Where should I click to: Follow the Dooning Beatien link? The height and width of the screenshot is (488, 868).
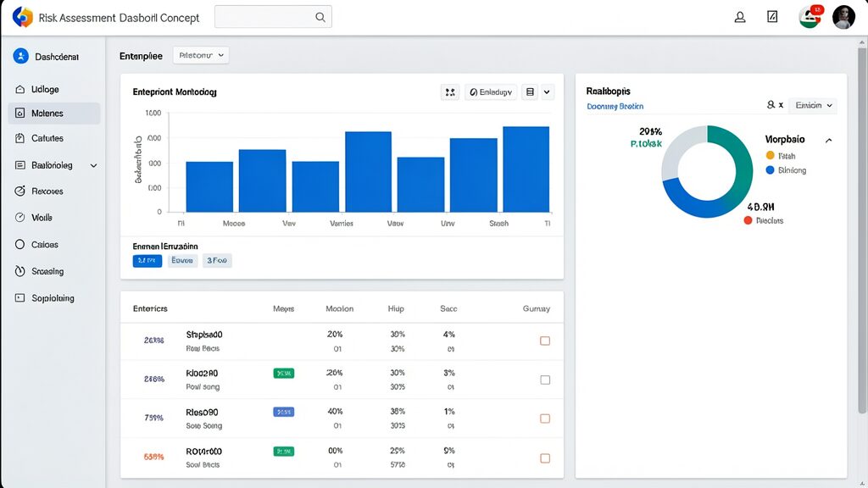pos(615,106)
